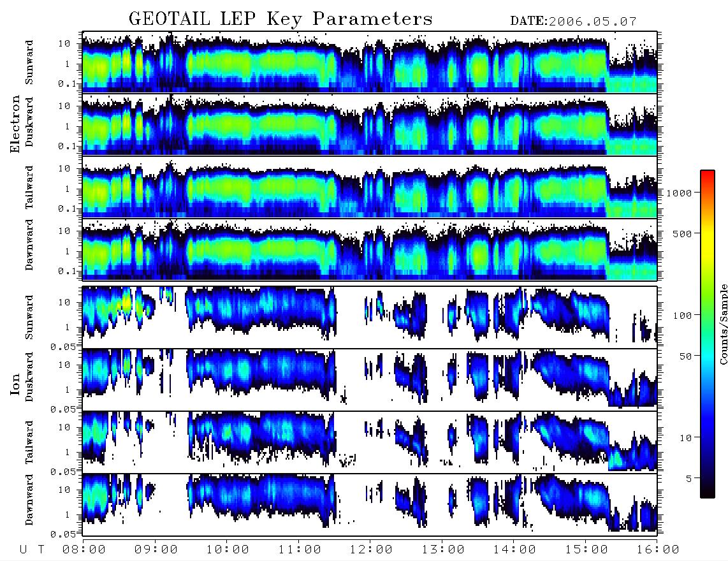Click the "100" colorbar tick label
728x561 pixels.
point(683,316)
